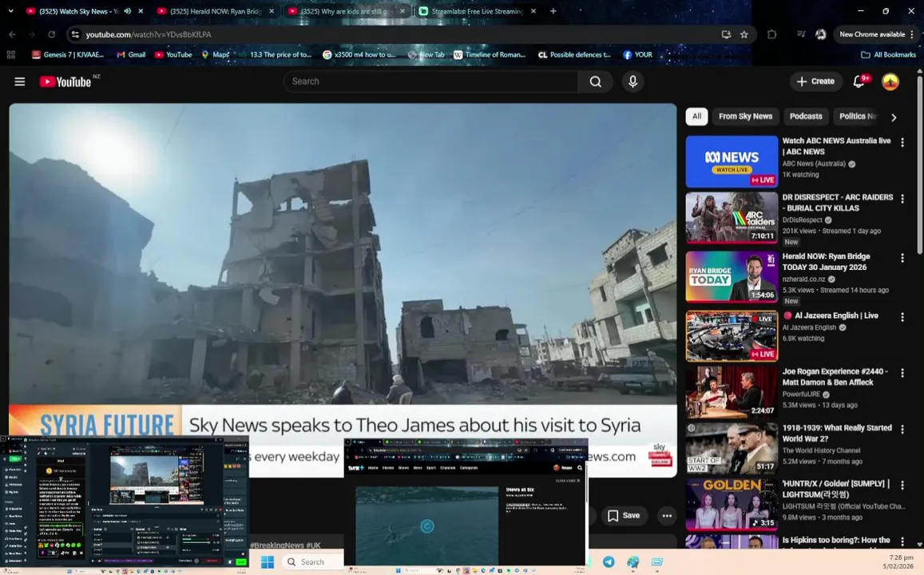Open options for ABC NEWS Australia video
This screenshot has width=924, height=575.
pyautogui.click(x=902, y=142)
